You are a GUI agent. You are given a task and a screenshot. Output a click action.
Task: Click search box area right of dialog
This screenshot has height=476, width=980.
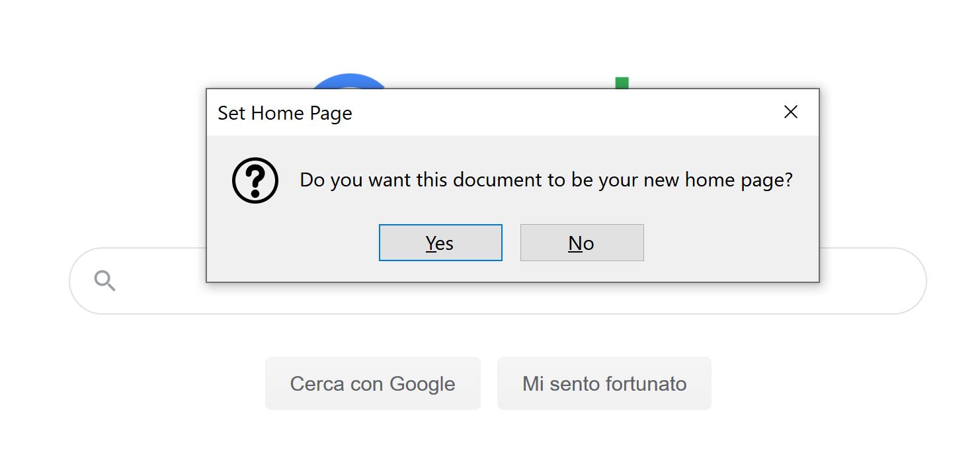(872, 281)
